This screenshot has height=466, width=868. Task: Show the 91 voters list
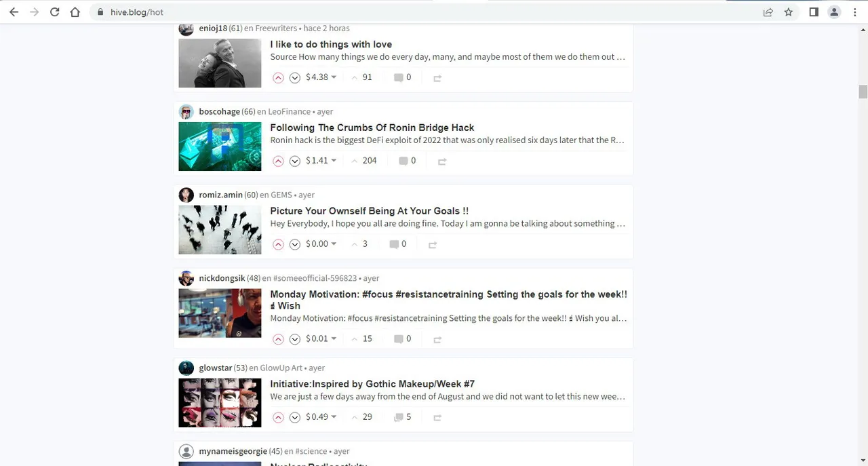coord(361,77)
